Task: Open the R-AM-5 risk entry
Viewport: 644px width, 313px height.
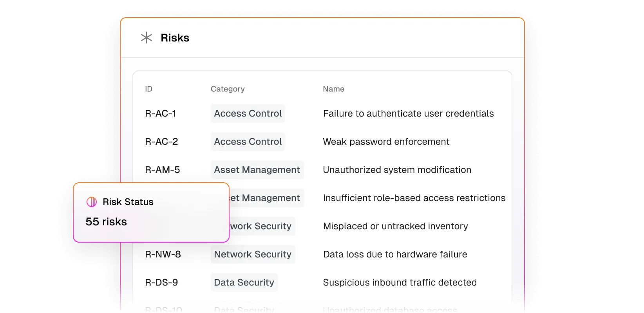Action: (163, 170)
